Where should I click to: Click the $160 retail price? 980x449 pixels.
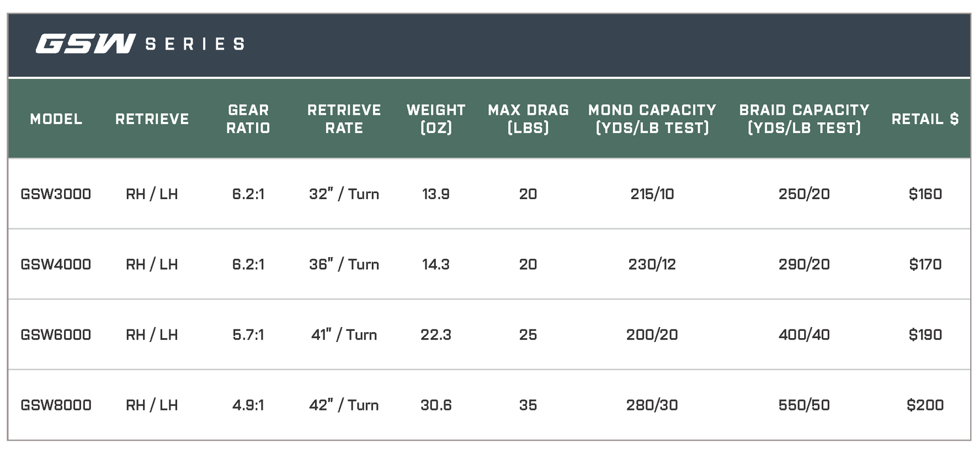pos(925,194)
